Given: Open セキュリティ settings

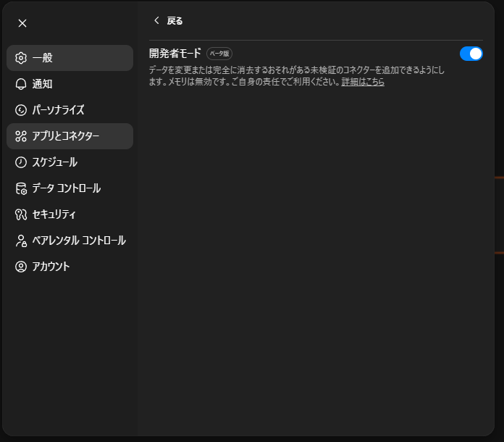Looking at the screenshot, I should 70,214.
